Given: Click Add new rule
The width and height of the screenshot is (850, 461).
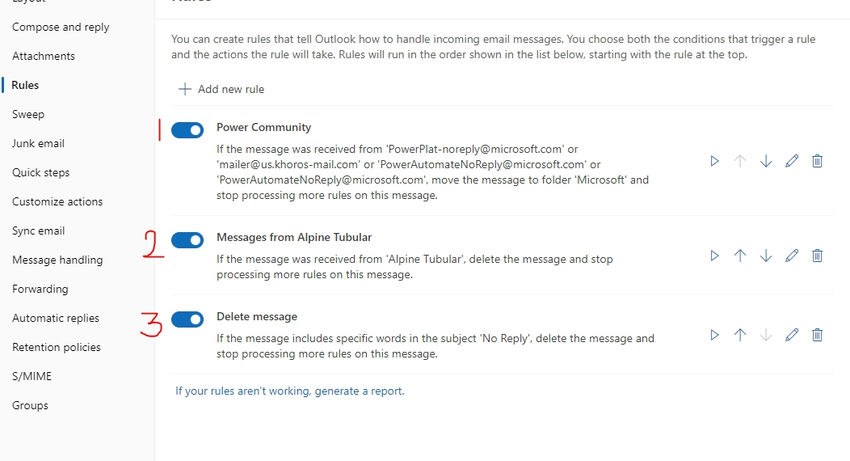Looking at the screenshot, I should [x=221, y=89].
